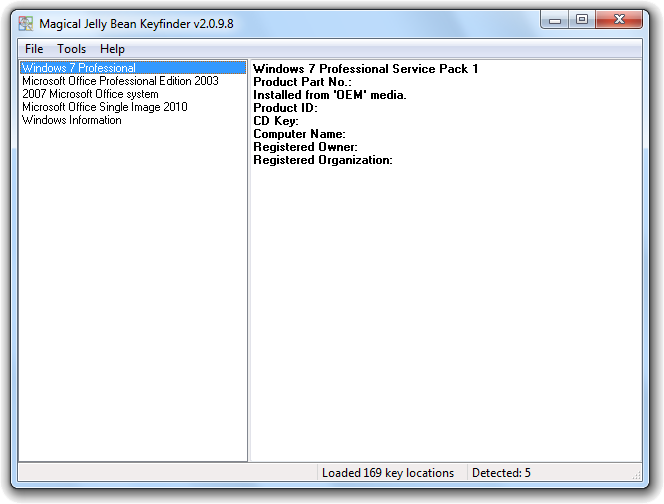The image size is (664, 504).
Task: Select Windows 7 Professional in the list
Action: point(133,68)
